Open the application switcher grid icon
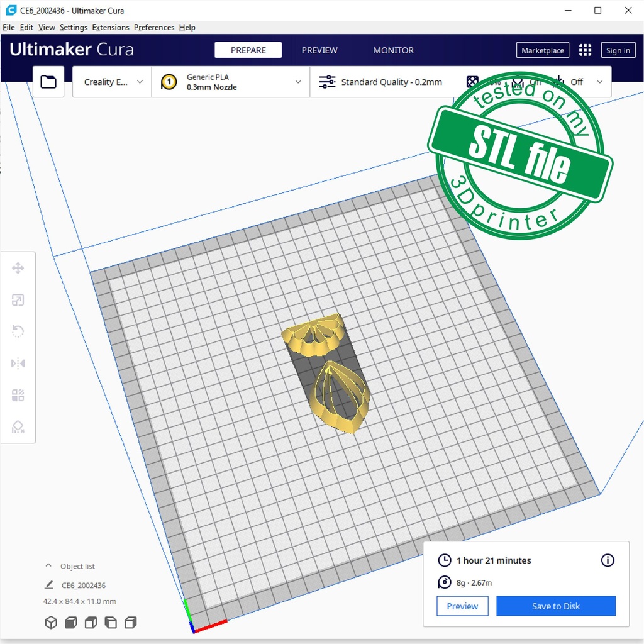This screenshot has width=644, height=644. click(x=585, y=50)
